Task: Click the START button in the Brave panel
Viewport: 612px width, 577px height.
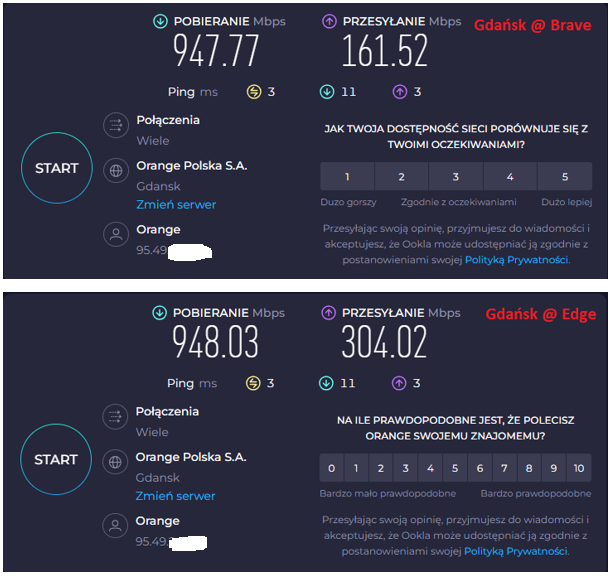Action: 56,168
